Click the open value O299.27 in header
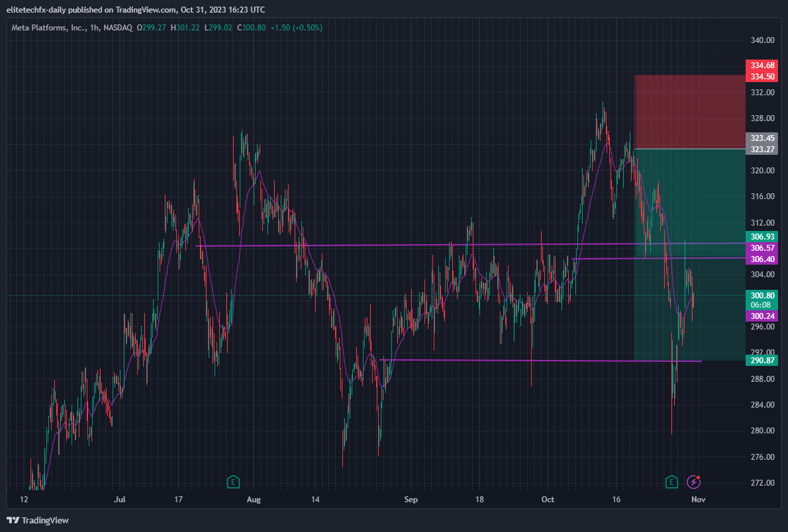This screenshot has width=788, height=532. coord(151,28)
